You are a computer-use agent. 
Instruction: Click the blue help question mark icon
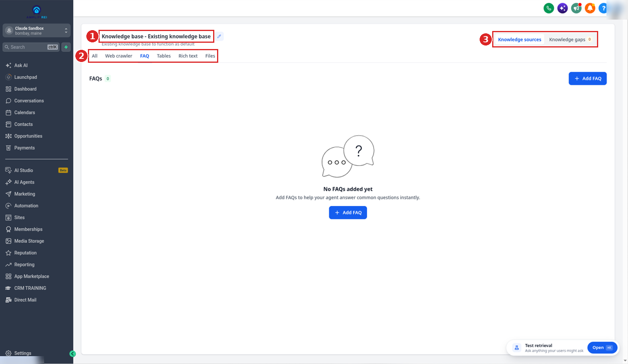[603, 8]
